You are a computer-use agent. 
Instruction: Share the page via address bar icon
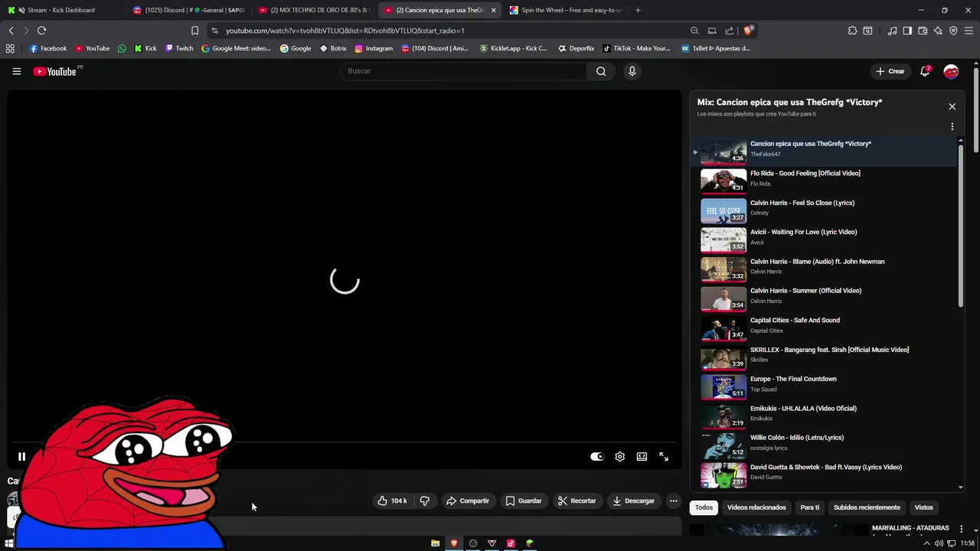[x=729, y=31]
